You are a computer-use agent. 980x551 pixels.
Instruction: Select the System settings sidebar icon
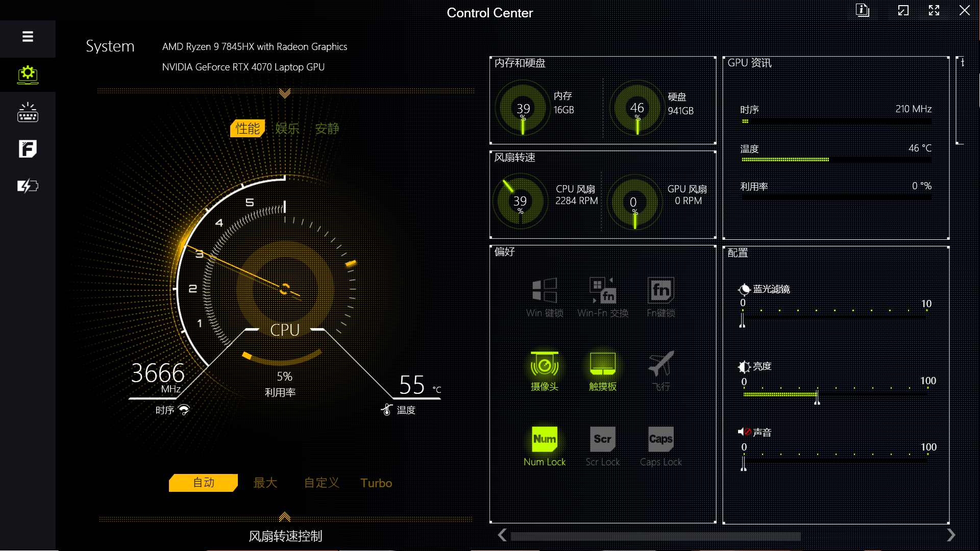click(x=28, y=74)
